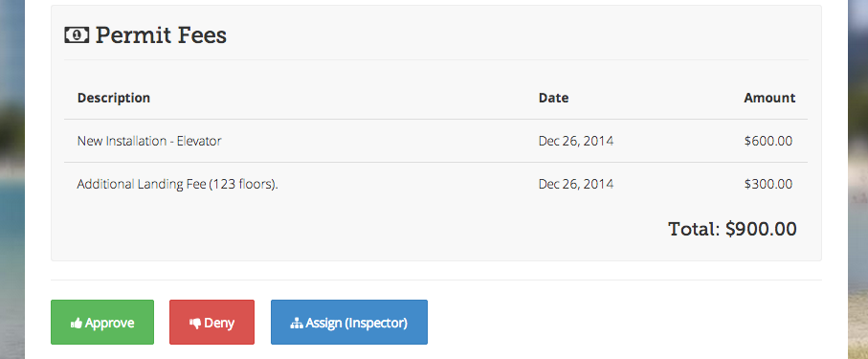The height and width of the screenshot is (359, 868).
Task: Click the thumbs-down icon on Deny
Action: click(x=195, y=324)
